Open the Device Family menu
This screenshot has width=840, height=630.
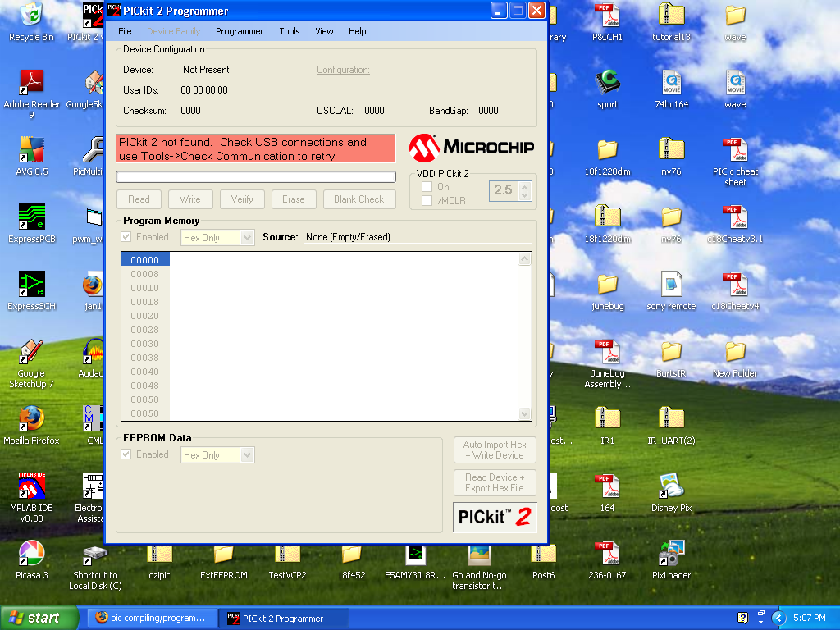(173, 31)
